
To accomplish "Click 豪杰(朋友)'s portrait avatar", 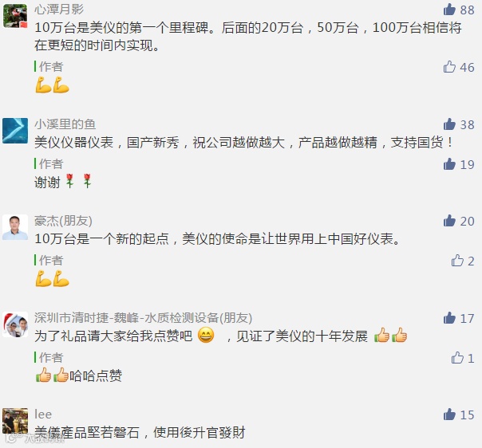I will [15, 227].
